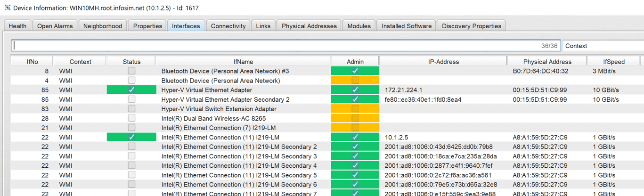Click the Physical Address column header
Image resolution: width=644 pixels, height=196 pixels.
547,61
